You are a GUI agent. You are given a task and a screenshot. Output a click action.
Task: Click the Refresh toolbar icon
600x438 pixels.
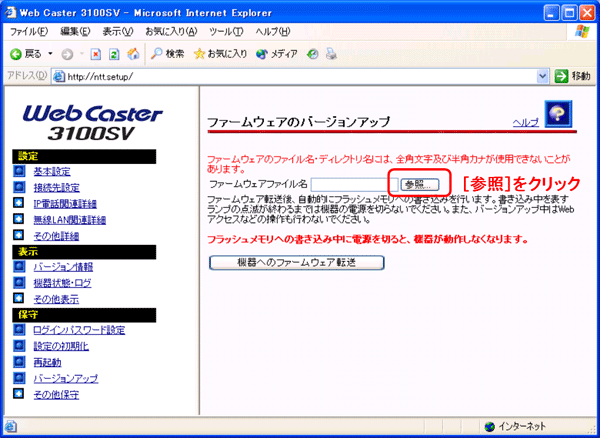click(x=114, y=55)
